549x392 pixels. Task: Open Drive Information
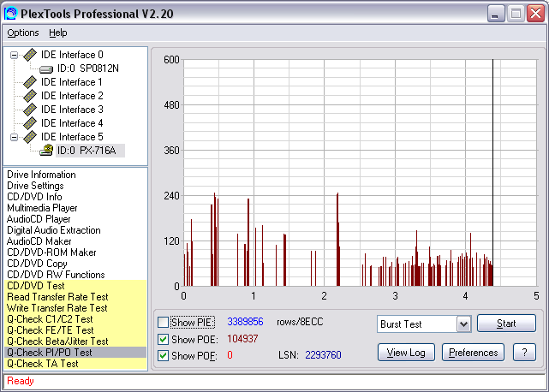[41, 175]
